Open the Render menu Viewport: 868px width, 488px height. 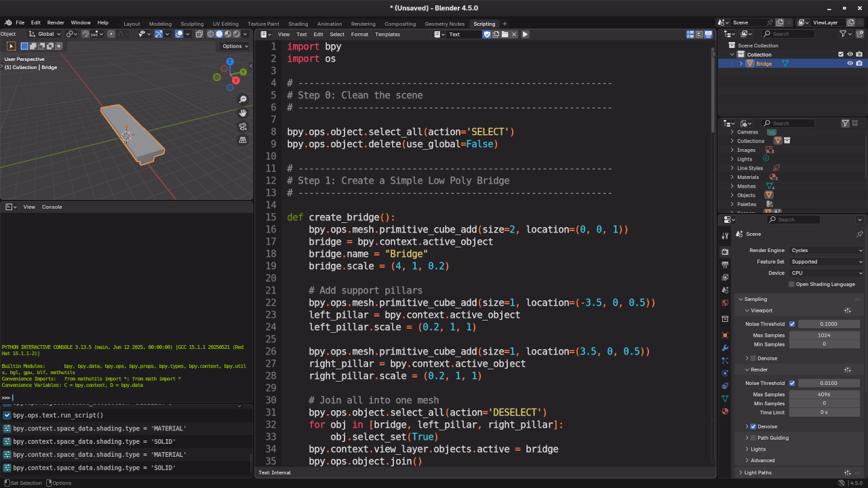(x=56, y=22)
